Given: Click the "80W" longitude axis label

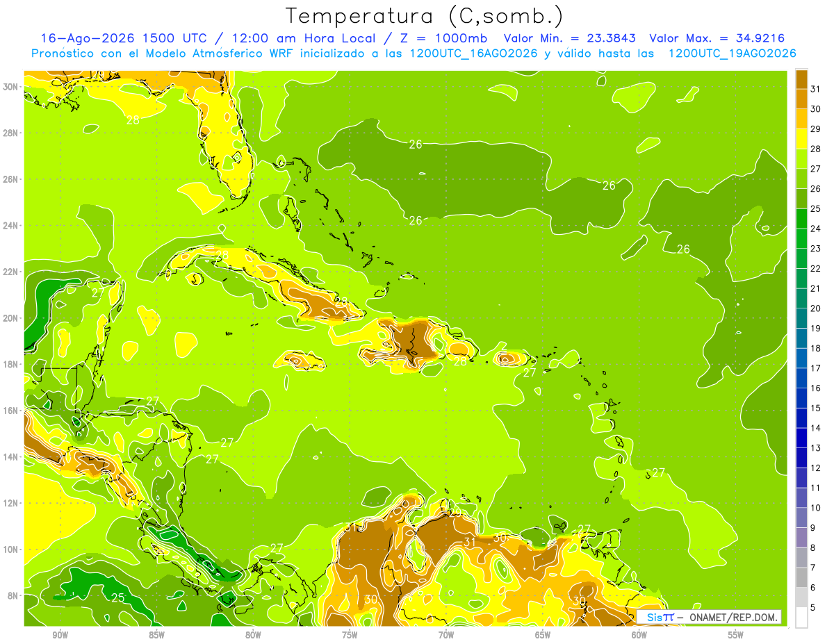Looking at the screenshot, I should (253, 635).
